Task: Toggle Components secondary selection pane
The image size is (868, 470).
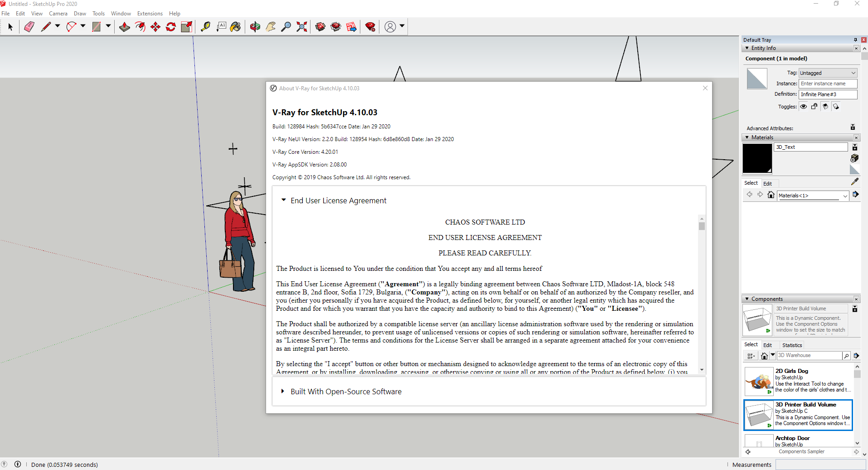Action: [855, 309]
